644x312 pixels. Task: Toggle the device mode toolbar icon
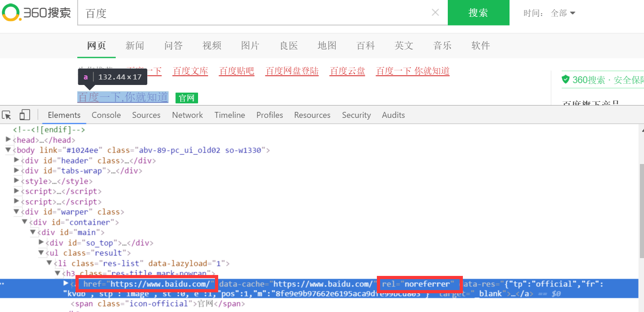point(25,115)
